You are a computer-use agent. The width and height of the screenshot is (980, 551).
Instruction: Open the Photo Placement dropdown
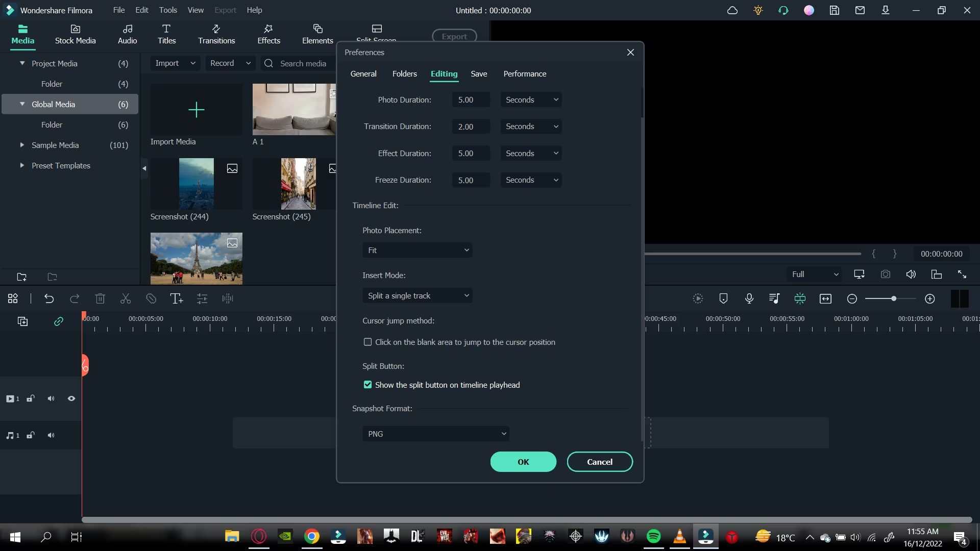pos(418,251)
